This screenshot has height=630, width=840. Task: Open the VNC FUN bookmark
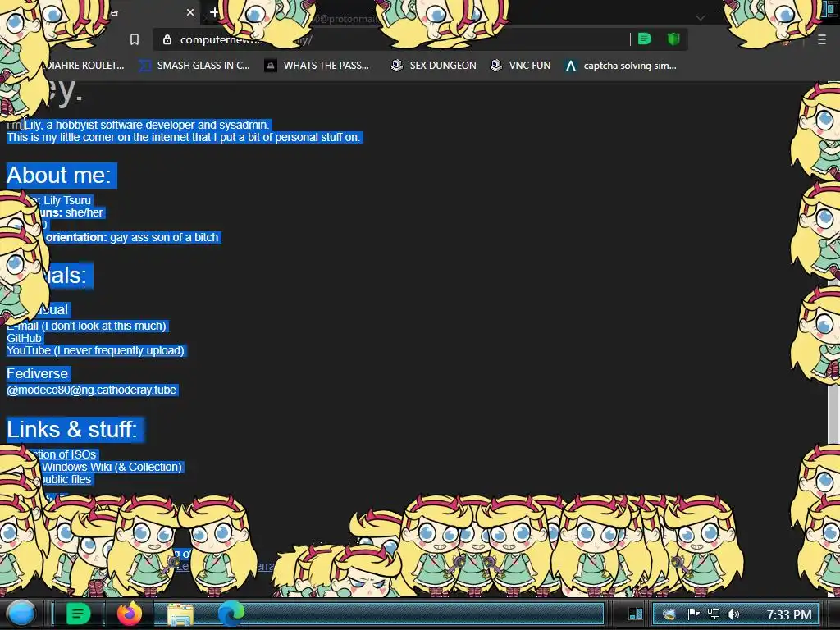pyautogui.click(x=521, y=66)
